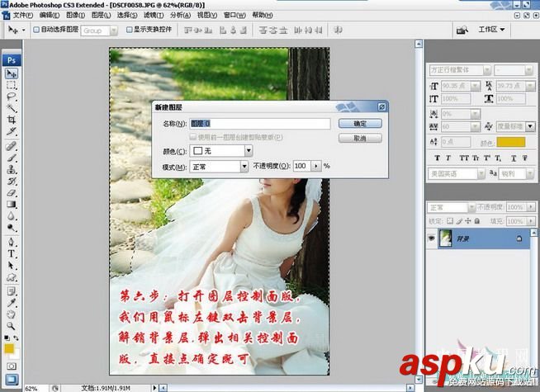Open the 编辑(E) menu
The image size is (540, 392).
click(x=50, y=15)
